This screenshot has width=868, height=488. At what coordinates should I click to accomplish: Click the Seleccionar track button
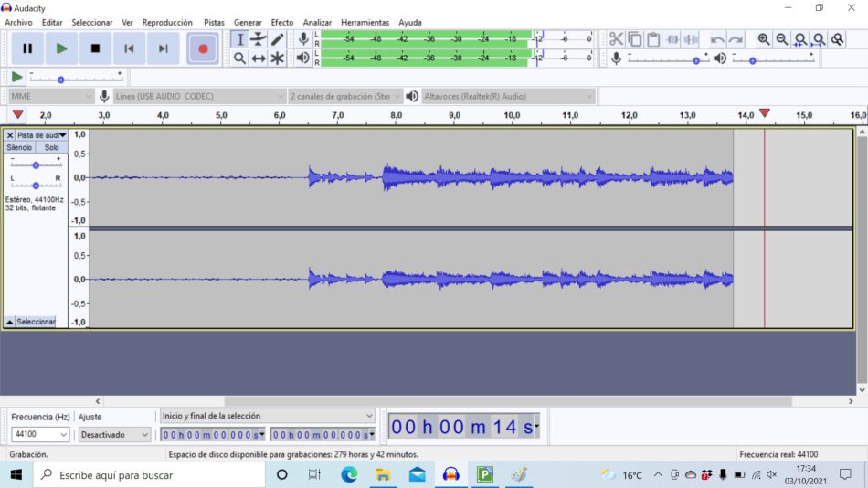(36, 322)
